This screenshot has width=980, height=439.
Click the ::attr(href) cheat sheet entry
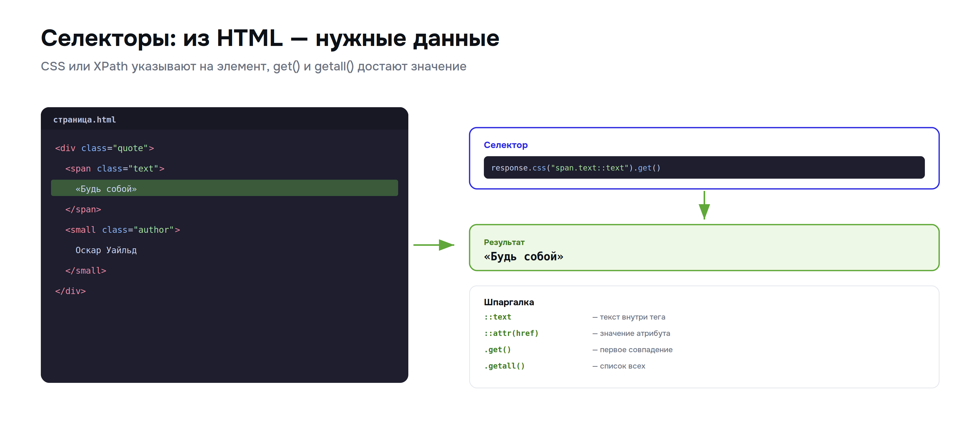click(511, 333)
